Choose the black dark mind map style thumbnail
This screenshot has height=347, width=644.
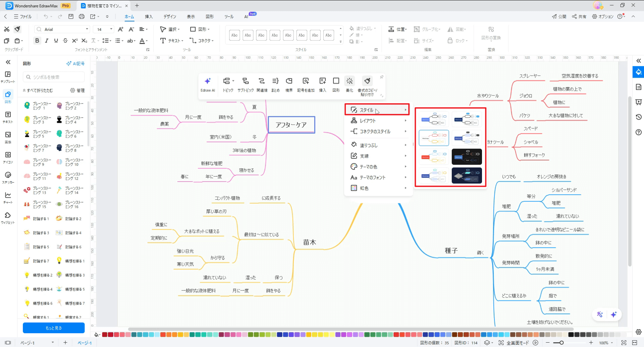tap(467, 157)
